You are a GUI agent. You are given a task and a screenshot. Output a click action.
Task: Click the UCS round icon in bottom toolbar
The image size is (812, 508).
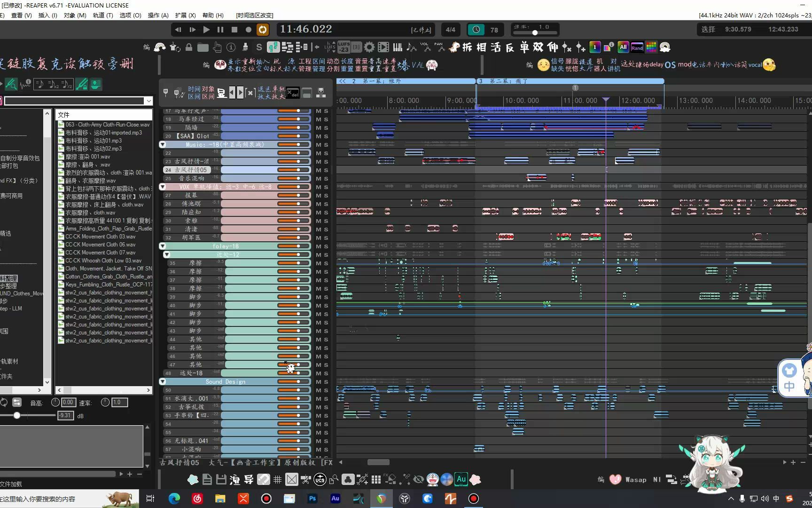[320, 479]
